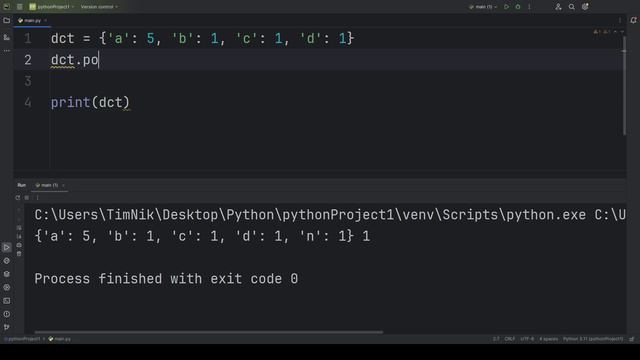The image size is (640, 360).
Task: Toggle scroll to end in Run gutter
Action: click(19, 236)
